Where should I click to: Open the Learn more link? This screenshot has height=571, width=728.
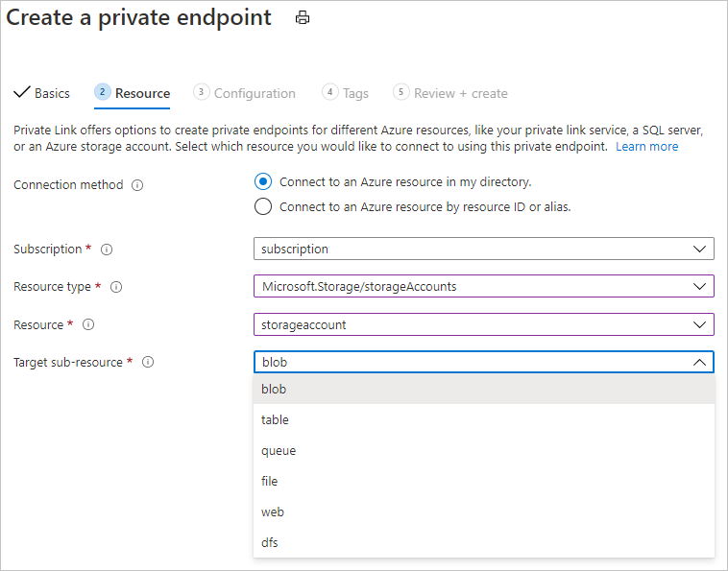pos(646,147)
